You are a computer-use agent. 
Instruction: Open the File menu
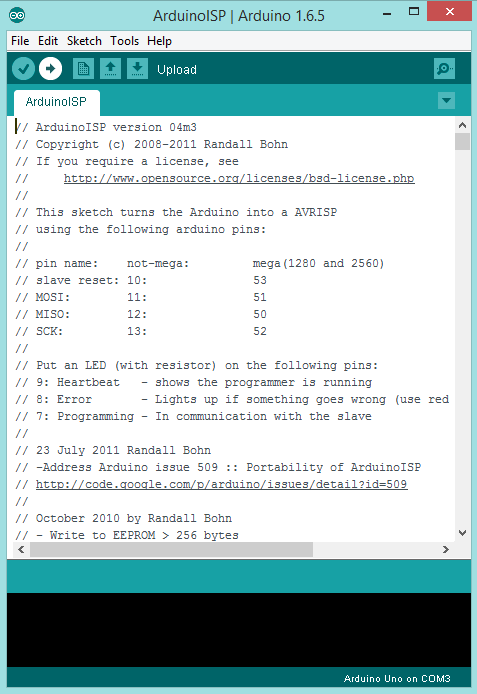(20, 41)
